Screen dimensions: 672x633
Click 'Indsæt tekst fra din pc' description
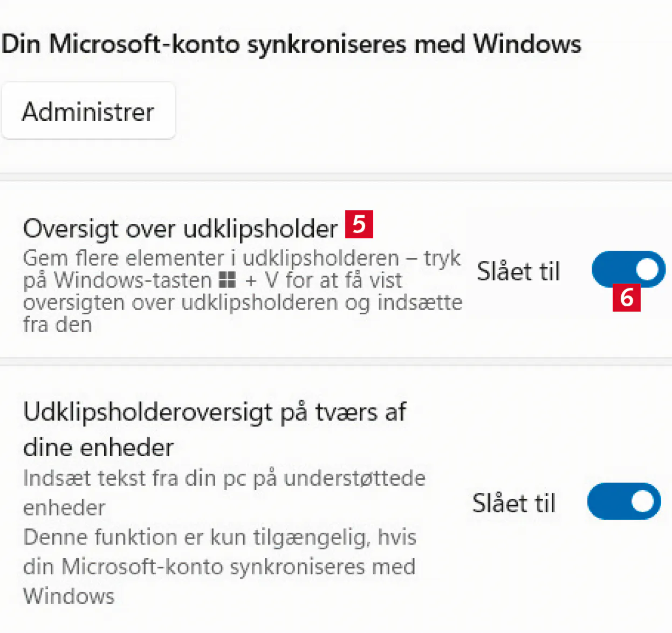[x=224, y=478]
